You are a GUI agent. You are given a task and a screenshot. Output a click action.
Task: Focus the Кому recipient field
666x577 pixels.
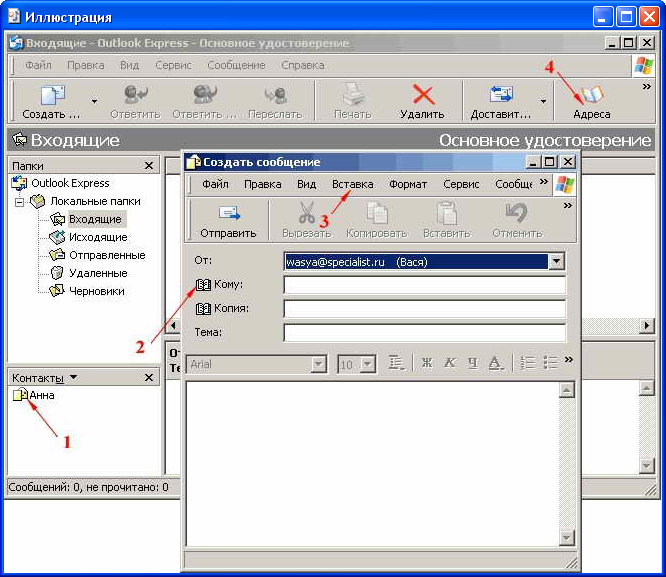pyautogui.click(x=424, y=285)
